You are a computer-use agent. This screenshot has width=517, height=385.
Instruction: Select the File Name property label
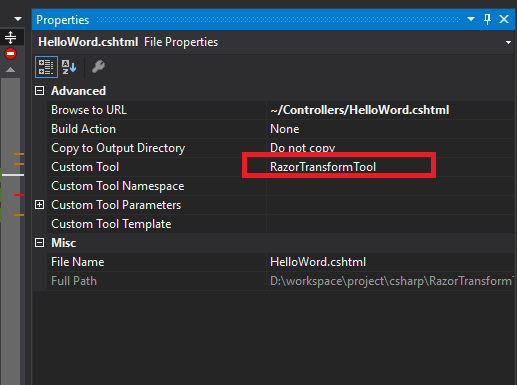77,262
